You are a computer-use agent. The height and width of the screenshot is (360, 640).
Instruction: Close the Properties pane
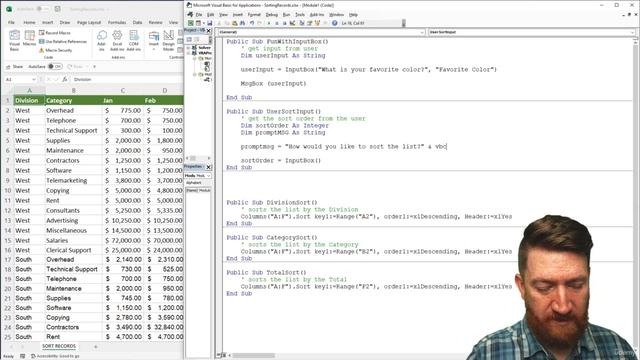tap(209, 167)
